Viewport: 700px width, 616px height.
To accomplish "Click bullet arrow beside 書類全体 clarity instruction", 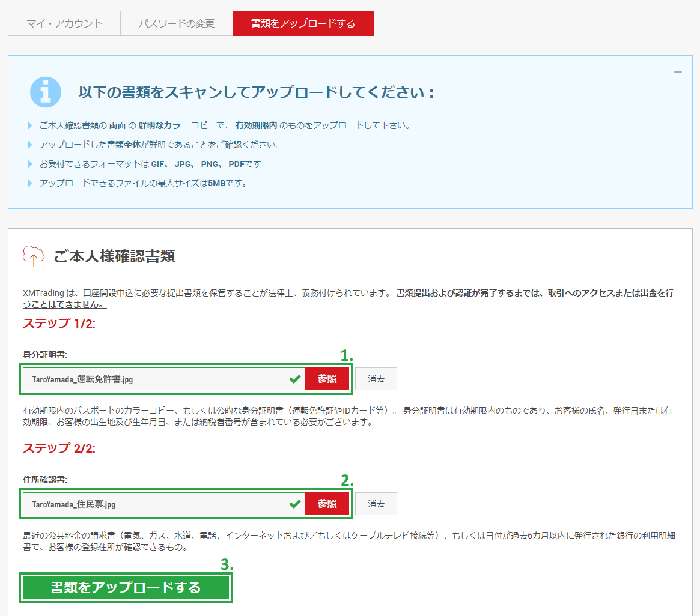I will pyautogui.click(x=30, y=145).
